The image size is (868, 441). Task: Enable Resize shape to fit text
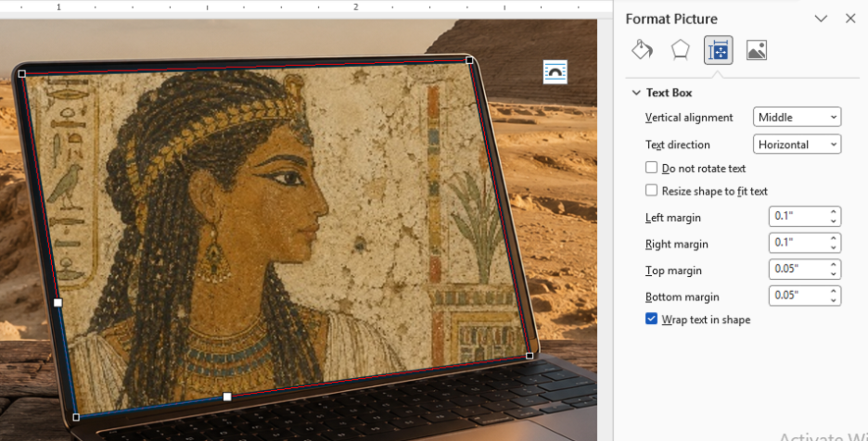[x=652, y=190]
